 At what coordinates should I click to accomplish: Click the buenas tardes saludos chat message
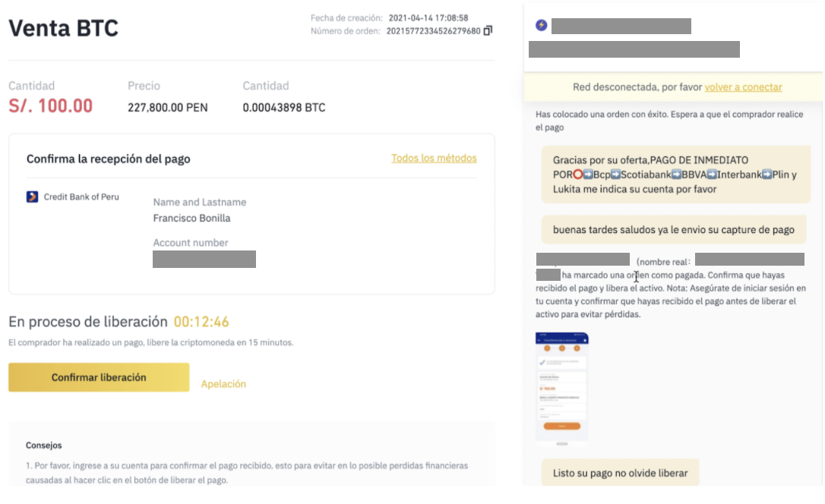674,230
